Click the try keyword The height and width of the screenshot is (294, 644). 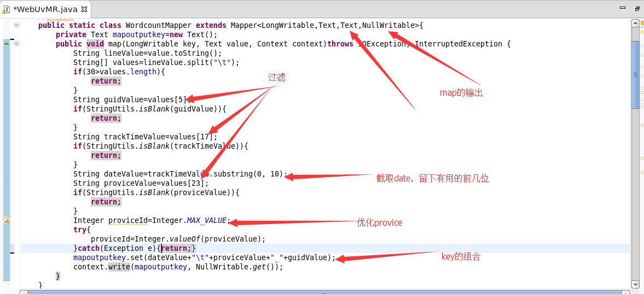tap(80, 230)
